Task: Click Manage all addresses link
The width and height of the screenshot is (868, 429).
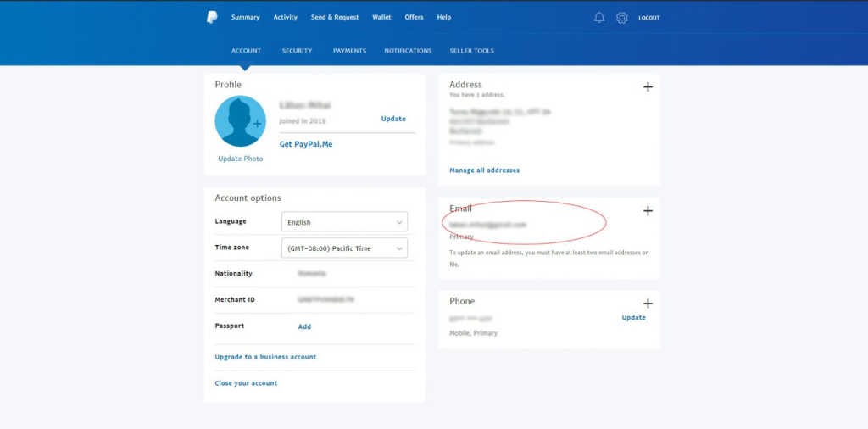Action: 484,170
